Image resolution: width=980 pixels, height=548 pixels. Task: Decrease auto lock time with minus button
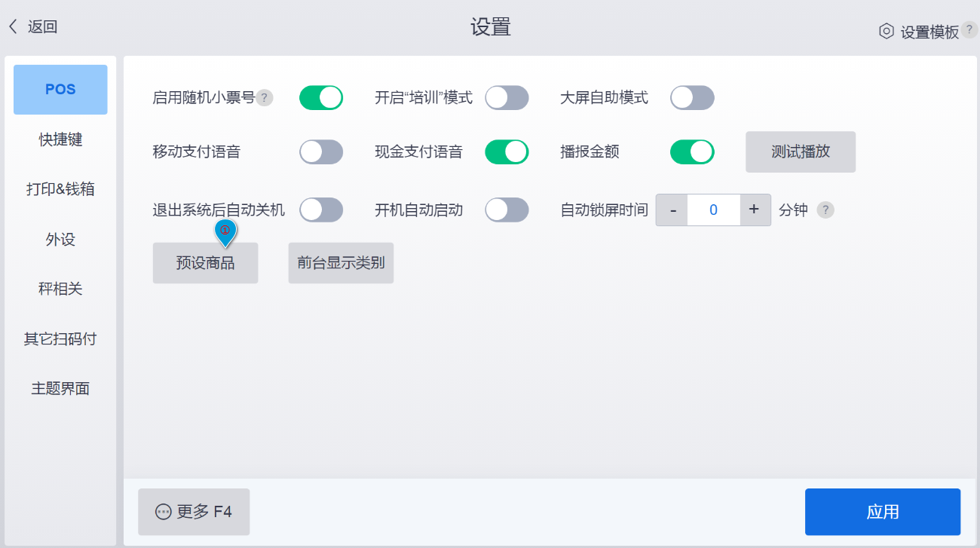(672, 210)
